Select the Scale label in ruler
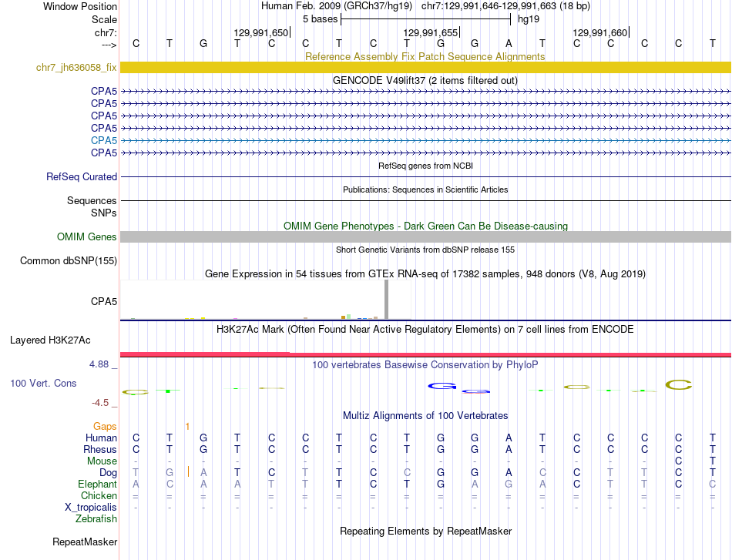This screenshot has height=560, width=732. tap(104, 19)
